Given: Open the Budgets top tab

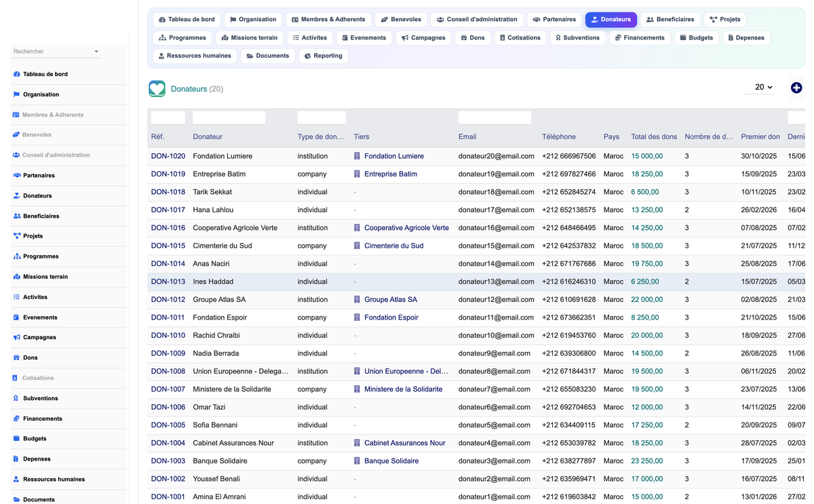Looking at the screenshot, I should pos(697,38).
